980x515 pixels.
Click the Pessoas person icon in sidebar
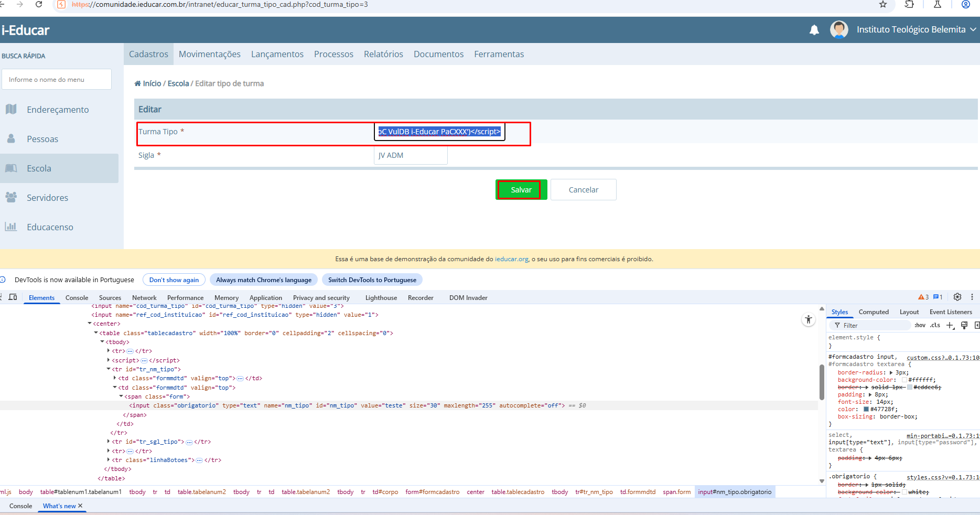(11, 138)
